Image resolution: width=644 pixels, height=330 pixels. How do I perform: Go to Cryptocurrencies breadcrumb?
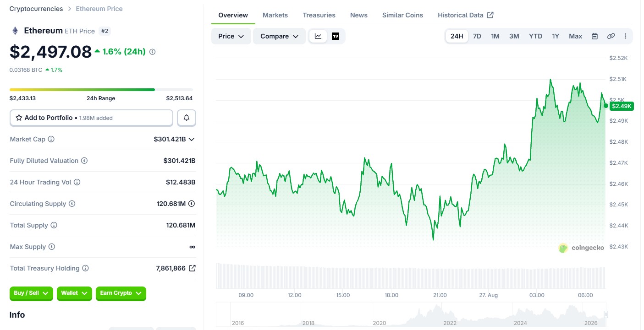tap(36, 9)
